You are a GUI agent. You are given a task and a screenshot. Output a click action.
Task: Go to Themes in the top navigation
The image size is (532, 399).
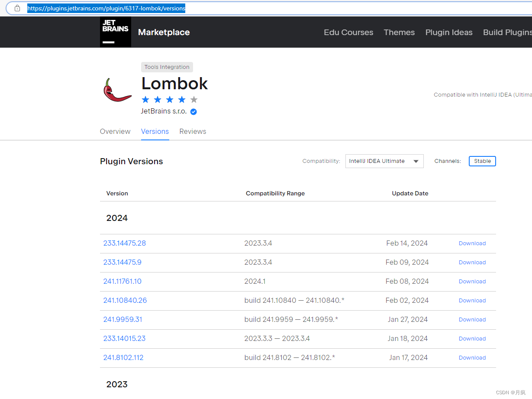tap(399, 32)
